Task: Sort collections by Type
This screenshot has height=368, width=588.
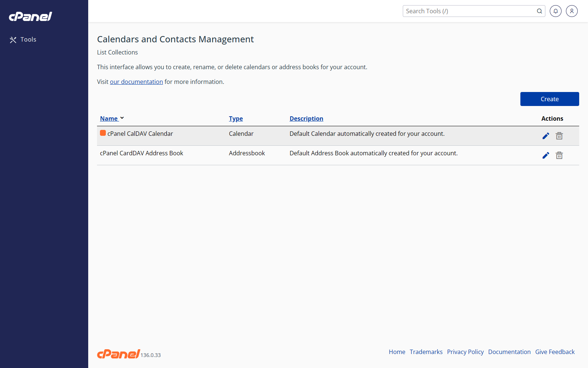Action: [236, 118]
